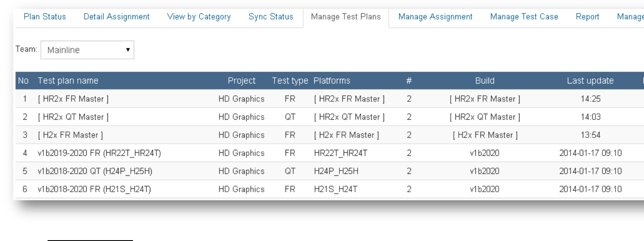Switch to Manage Test Case tab
This screenshot has width=644, height=241.
click(524, 17)
